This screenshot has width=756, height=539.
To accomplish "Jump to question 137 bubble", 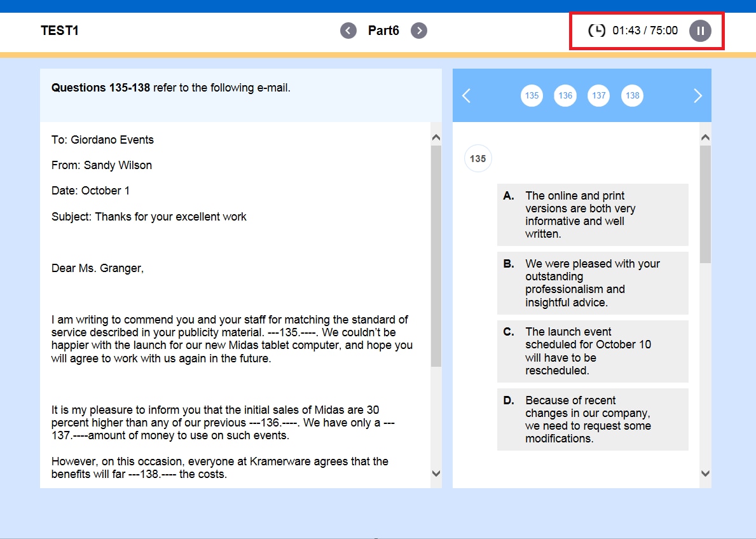I will tap(598, 95).
